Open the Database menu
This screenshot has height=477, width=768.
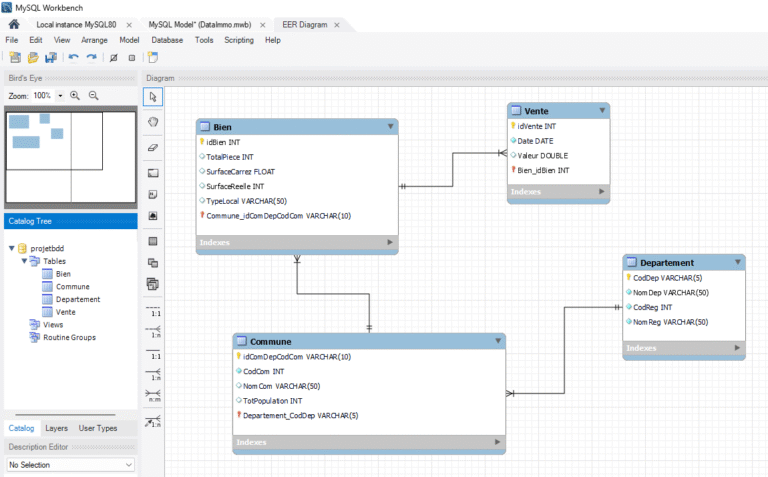167,40
